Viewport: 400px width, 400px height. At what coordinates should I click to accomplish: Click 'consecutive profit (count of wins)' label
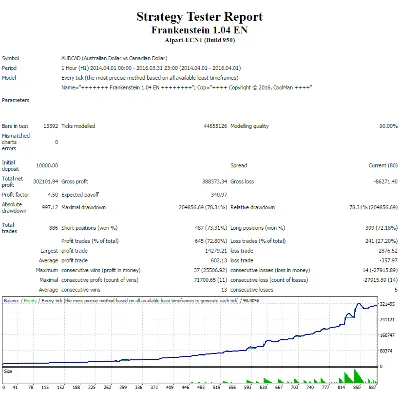[100, 280]
